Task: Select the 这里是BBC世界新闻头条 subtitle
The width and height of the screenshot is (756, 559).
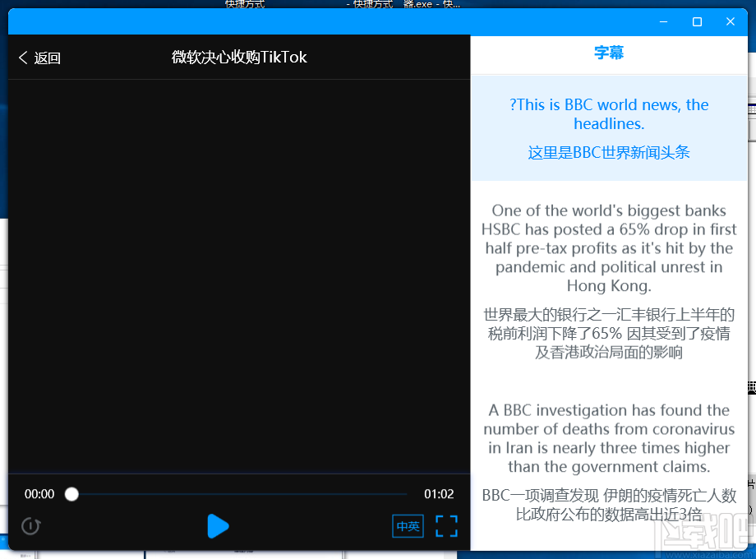Action: tap(608, 153)
